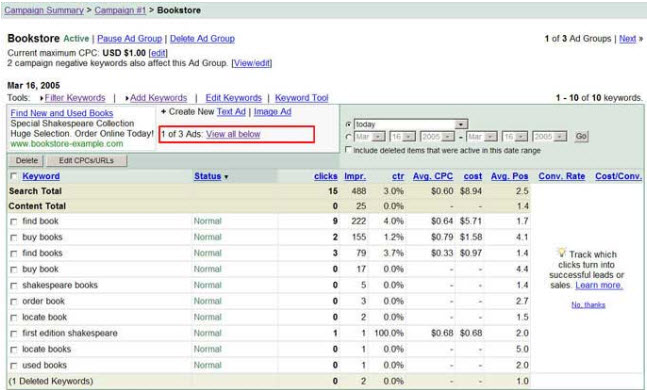Screen dimensions: 647x390
Task: Open the 'today' date range dropdown
Action: tap(411, 124)
